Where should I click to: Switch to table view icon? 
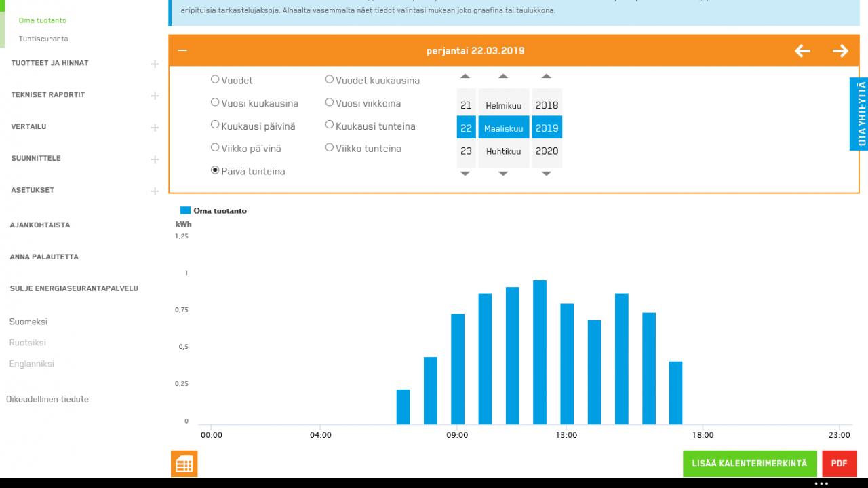pos(184,464)
